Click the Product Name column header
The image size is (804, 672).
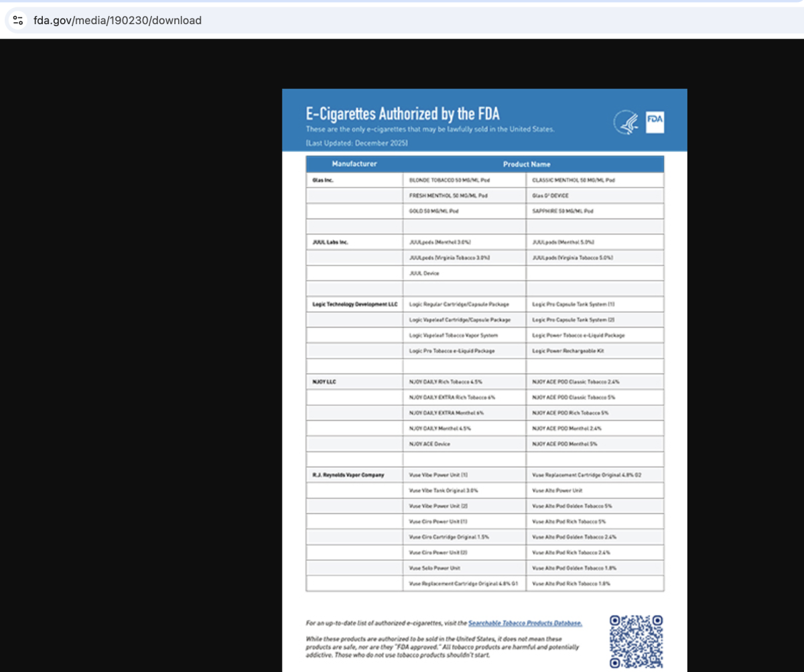pos(527,164)
